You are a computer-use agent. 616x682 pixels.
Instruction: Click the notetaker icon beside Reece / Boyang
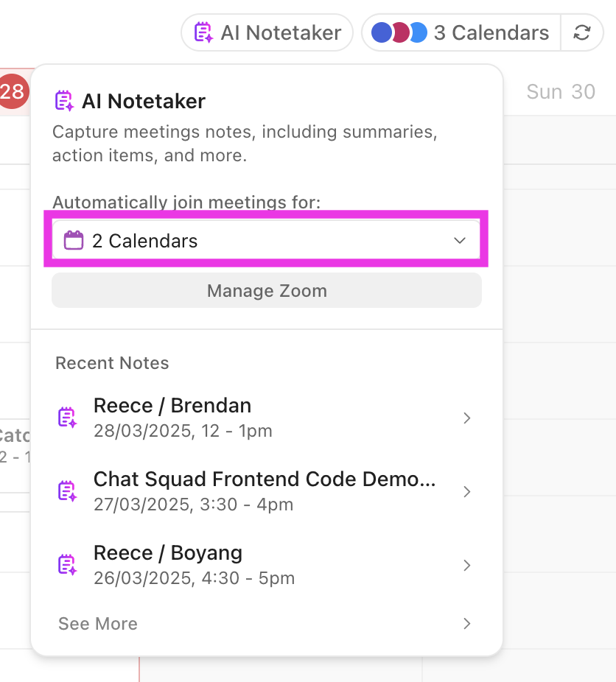pyautogui.click(x=67, y=565)
